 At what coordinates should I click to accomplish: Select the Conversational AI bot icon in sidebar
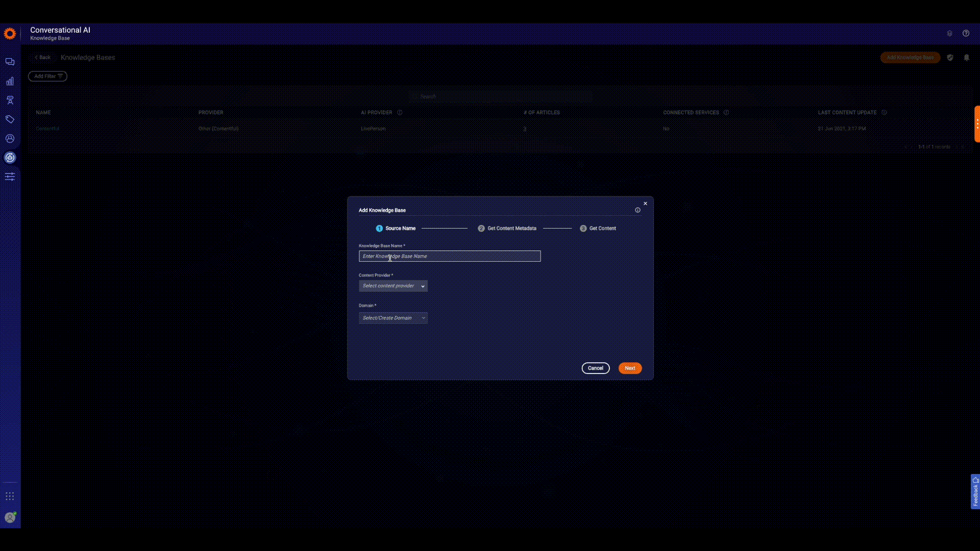pyautogui.click(x=10, y=158)
